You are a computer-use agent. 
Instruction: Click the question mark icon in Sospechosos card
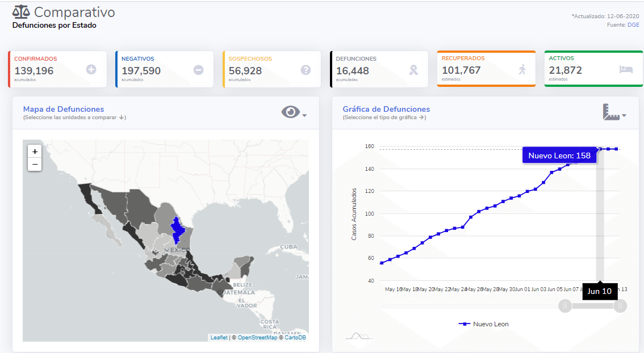tap(306, 70)
